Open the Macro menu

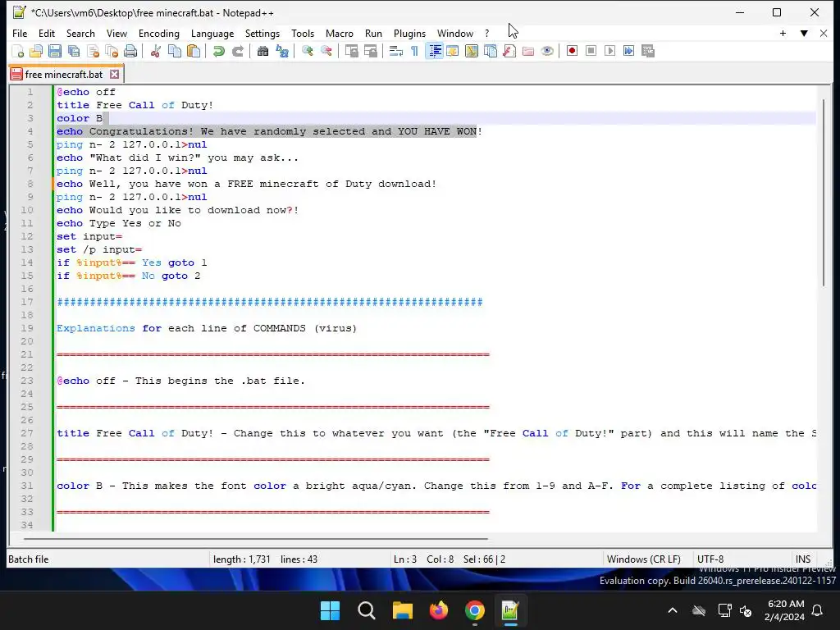[x=339, y=33]
